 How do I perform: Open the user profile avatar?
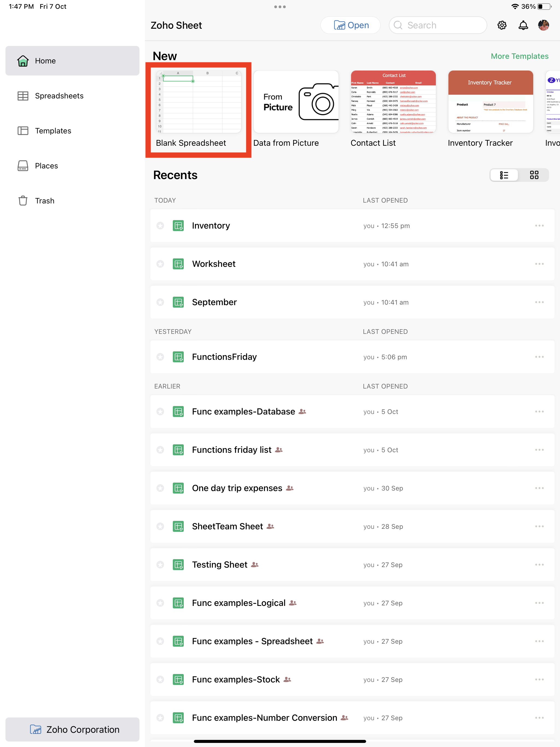tap(543, 25)
